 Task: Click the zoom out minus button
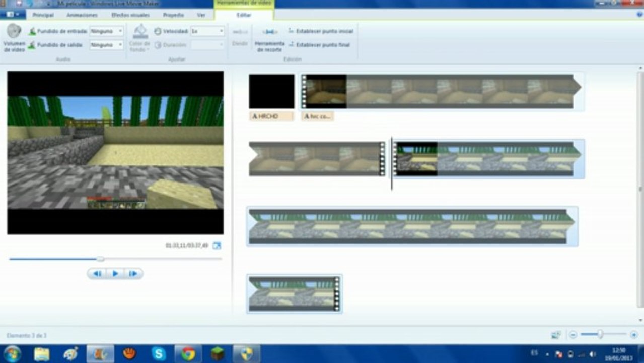(x=573, y=335)
